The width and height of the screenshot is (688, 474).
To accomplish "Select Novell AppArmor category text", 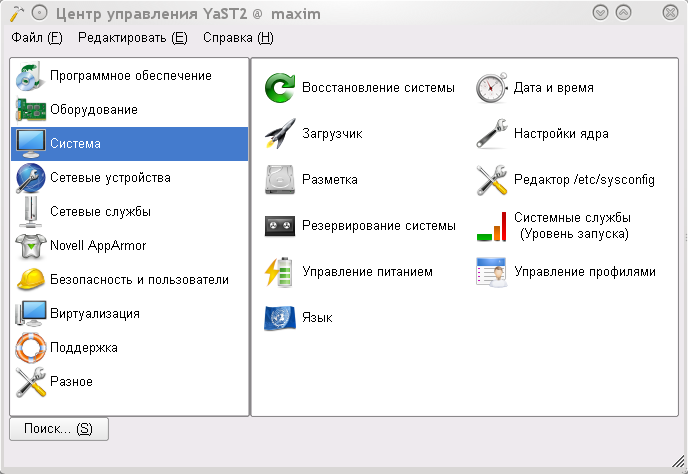I will 98,246.
